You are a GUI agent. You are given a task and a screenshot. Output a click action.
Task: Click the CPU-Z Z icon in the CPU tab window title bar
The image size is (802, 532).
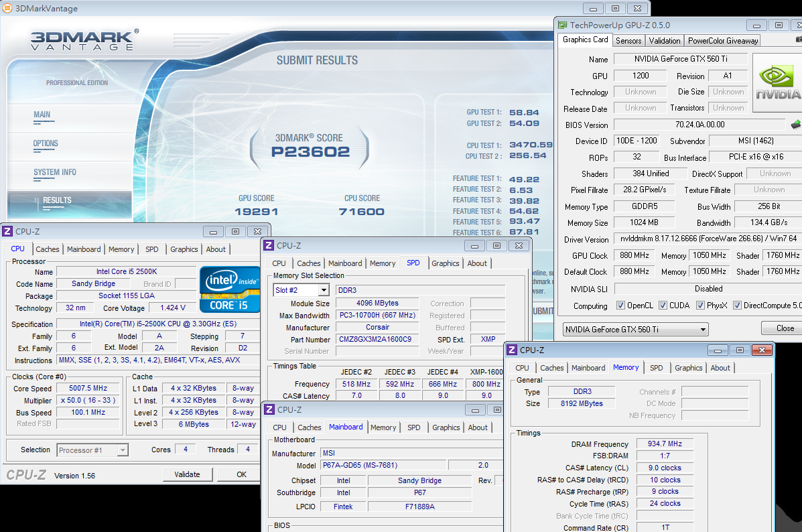[x=7, y=231]
